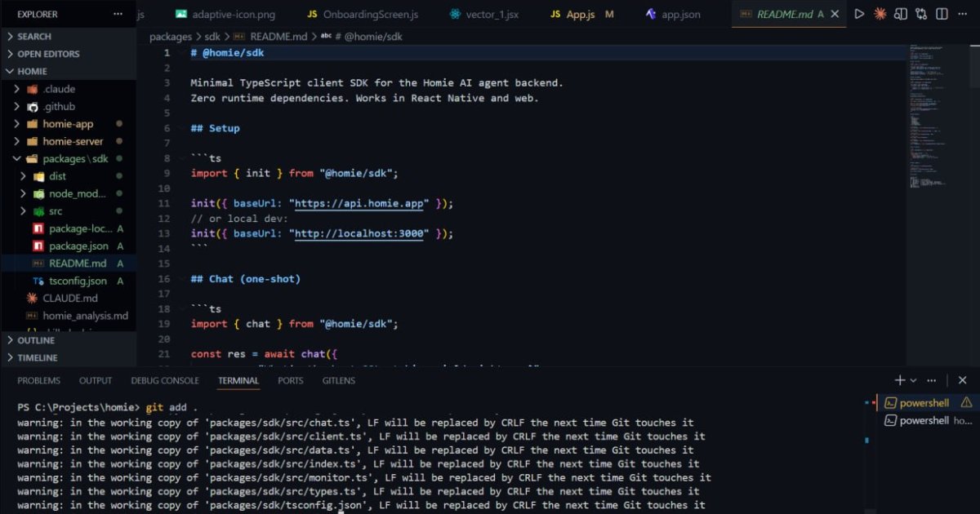Click the sdk breadcrumb

(x=212, y=37)
